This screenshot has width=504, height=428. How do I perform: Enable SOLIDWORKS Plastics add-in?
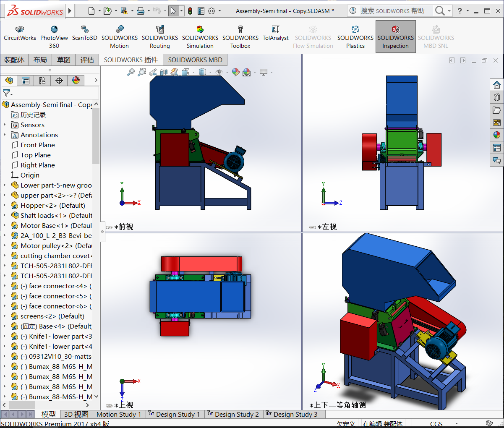pos(355,37)
